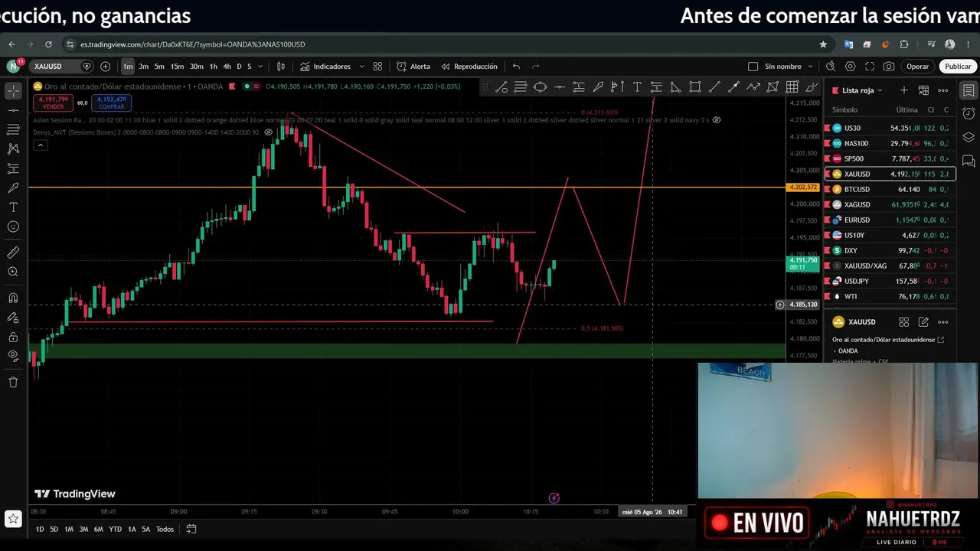This screenshot has width=980, height=551.
Task: Switch chart to fullscreen mode
Action: 869,67
